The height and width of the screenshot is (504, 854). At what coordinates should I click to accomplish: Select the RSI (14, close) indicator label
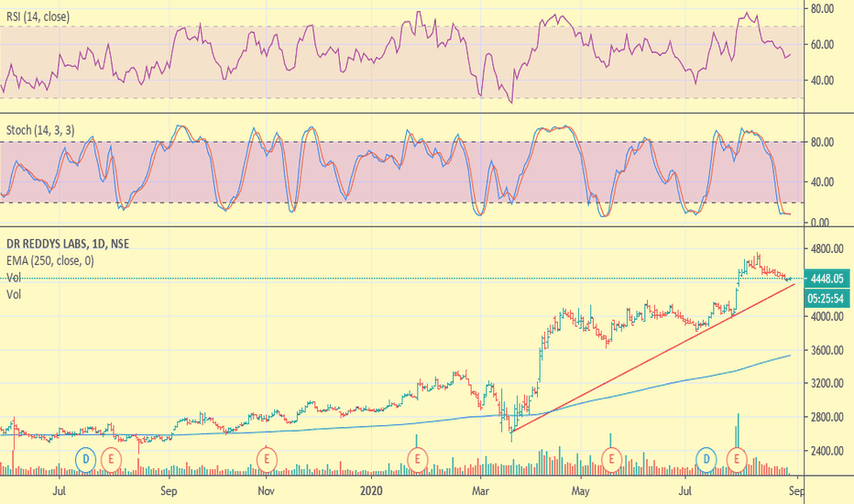(x=38, y=16)
